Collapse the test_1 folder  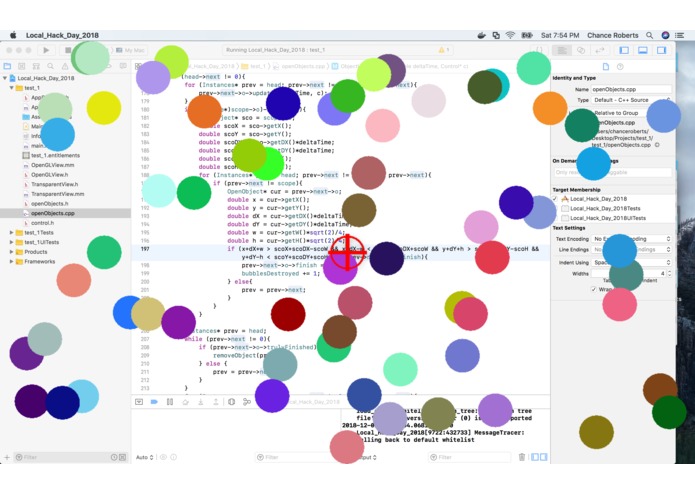(x=12, y=88)
